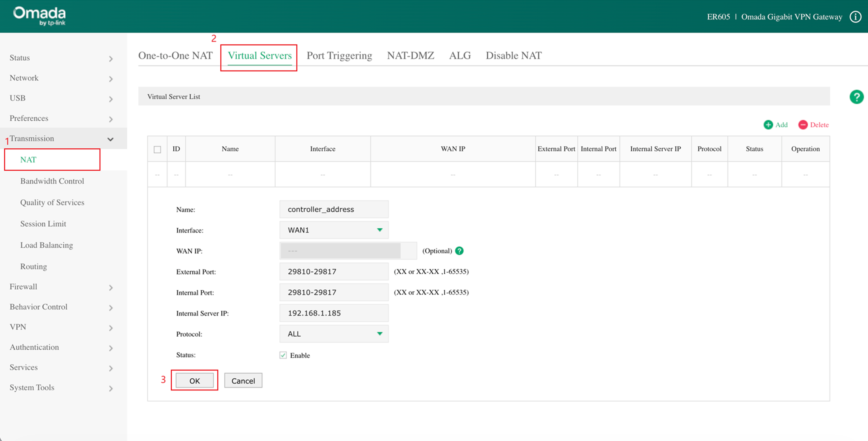Click the WAN IP input field

348,251
